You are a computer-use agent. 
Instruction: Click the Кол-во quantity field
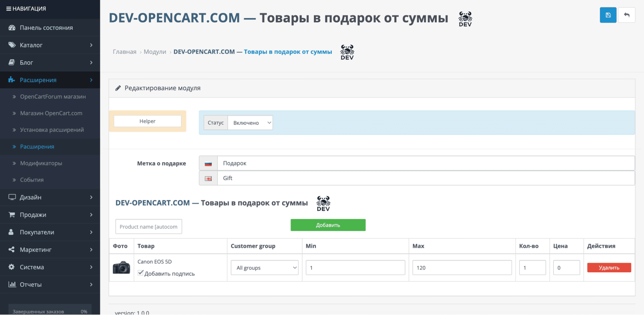(533, 268)
